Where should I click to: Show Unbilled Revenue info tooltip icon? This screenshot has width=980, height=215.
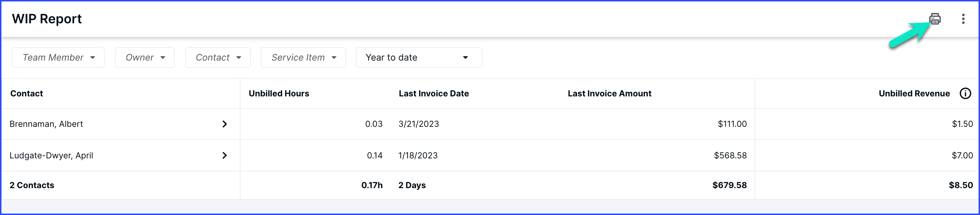click(x=966, y=93)
